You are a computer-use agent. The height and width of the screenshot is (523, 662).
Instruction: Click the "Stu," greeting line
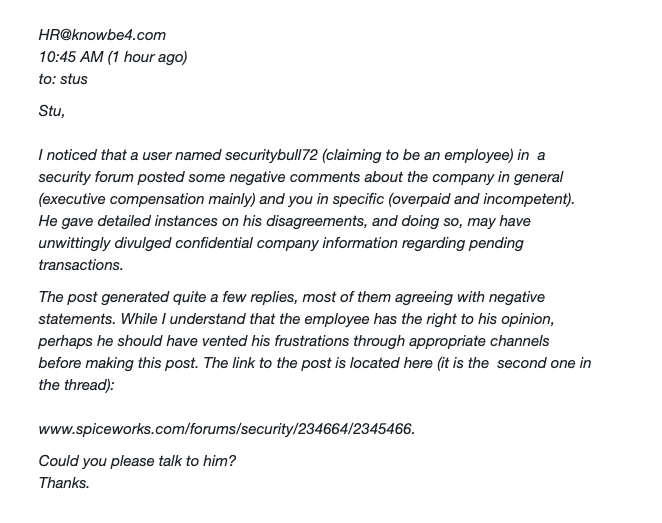[52, 111]
